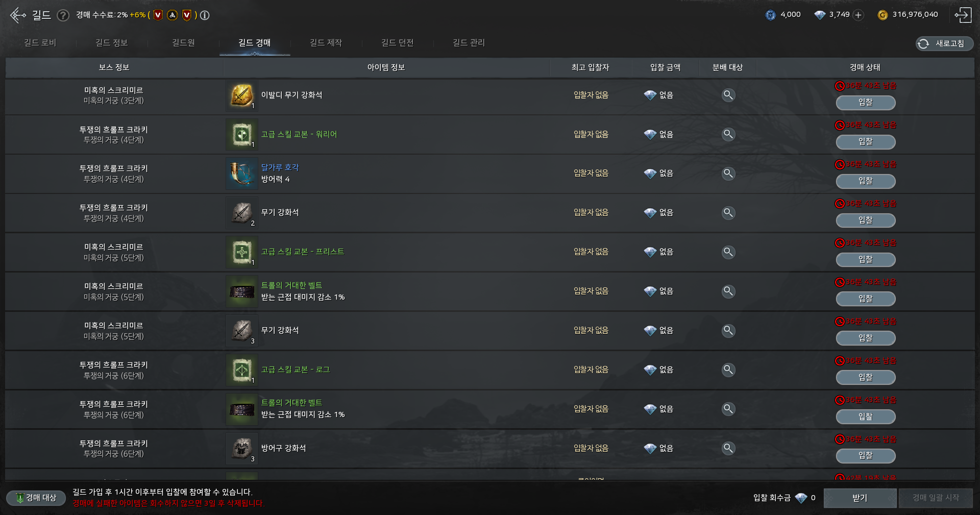Open the guild help question mark icon
Image resolution: width=980 pixels, height=515 pixels.
pyautogui.click(x=63, y=15)
